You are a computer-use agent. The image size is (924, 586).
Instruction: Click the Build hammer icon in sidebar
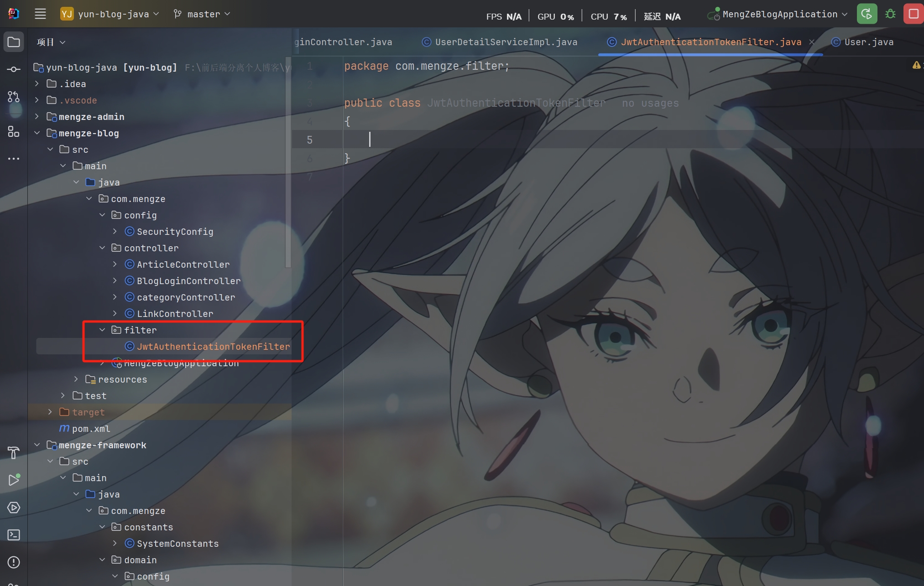point(14,453)
